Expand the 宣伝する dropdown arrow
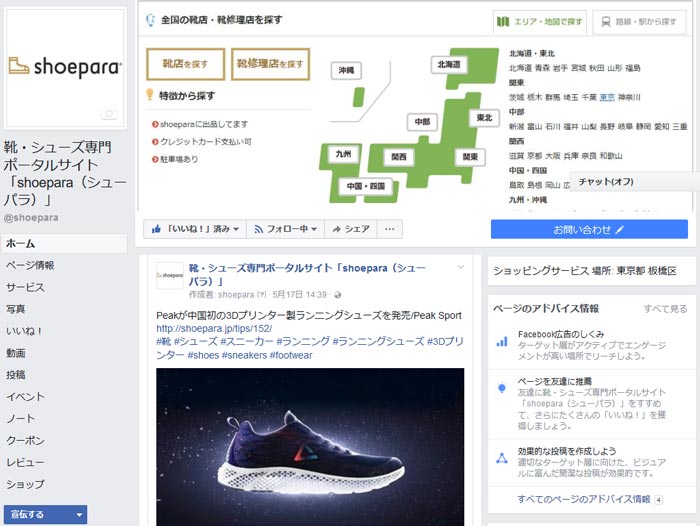This screenshot has height=526, width=700. [x=79, y=515]
